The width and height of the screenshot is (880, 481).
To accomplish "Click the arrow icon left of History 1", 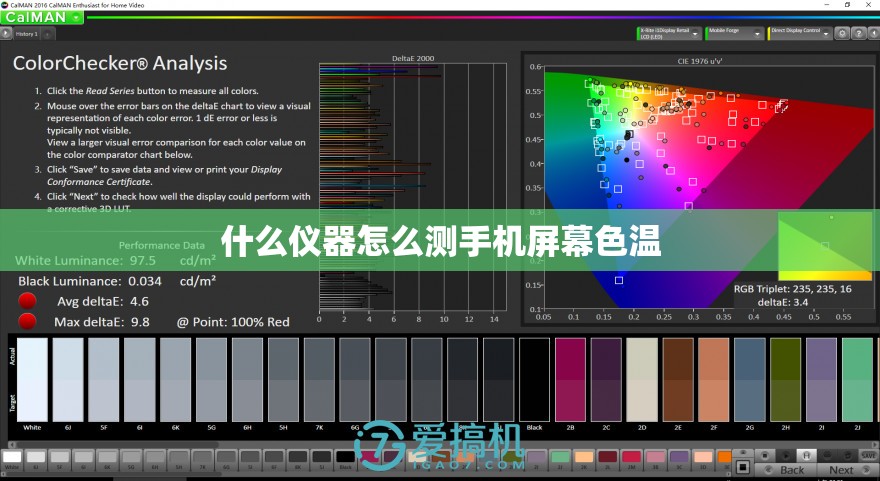I will [6, 34].
